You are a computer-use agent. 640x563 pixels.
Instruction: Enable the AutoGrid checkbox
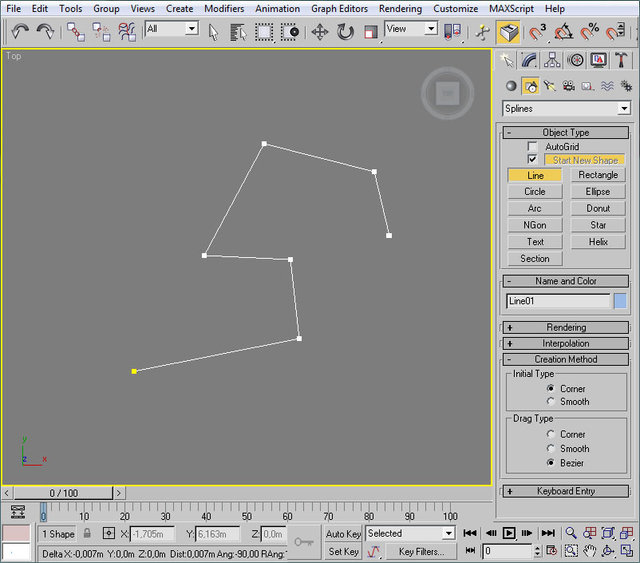point(533,147)
